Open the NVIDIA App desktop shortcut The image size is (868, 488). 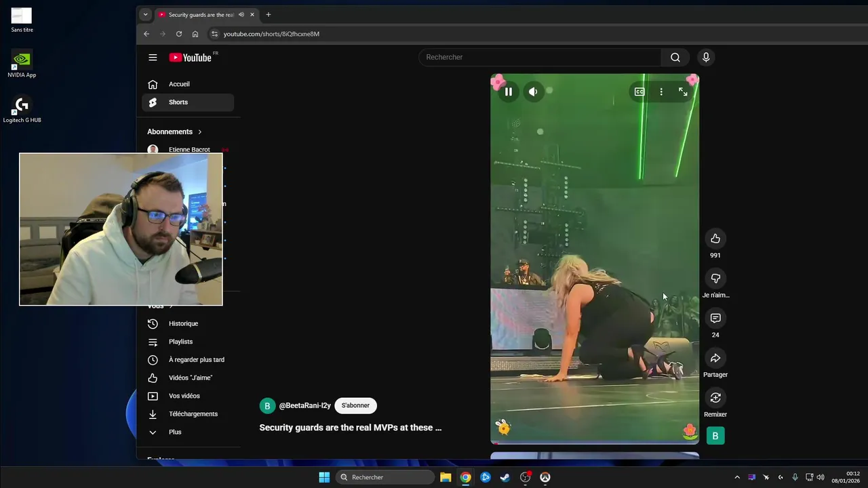(22, 64)
